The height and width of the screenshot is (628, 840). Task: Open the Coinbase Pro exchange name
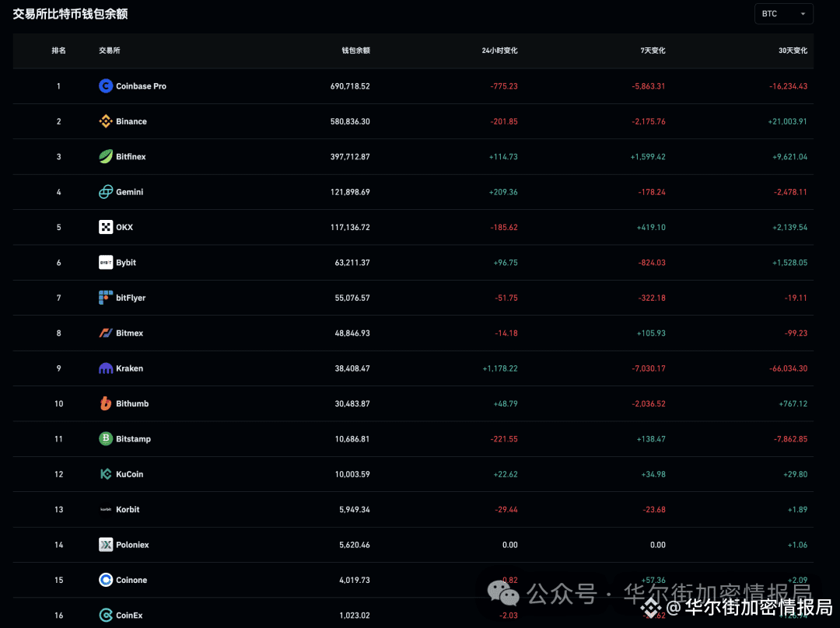point(141,86)
